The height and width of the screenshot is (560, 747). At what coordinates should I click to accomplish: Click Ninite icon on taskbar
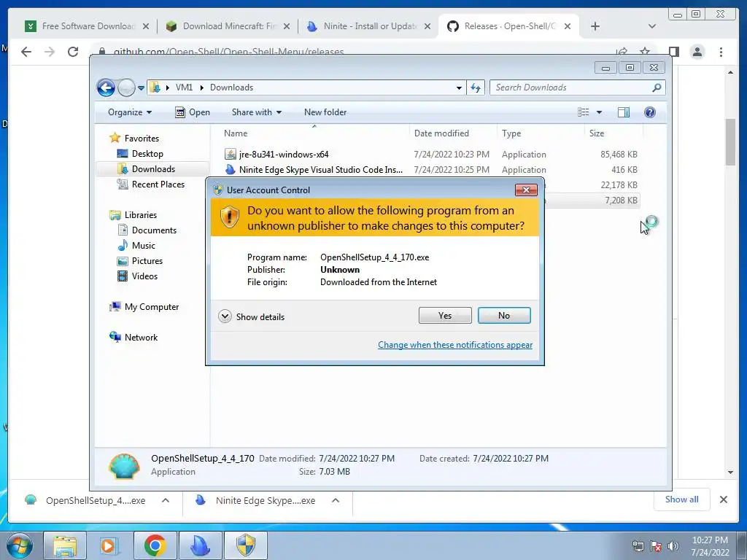point(201,545)
